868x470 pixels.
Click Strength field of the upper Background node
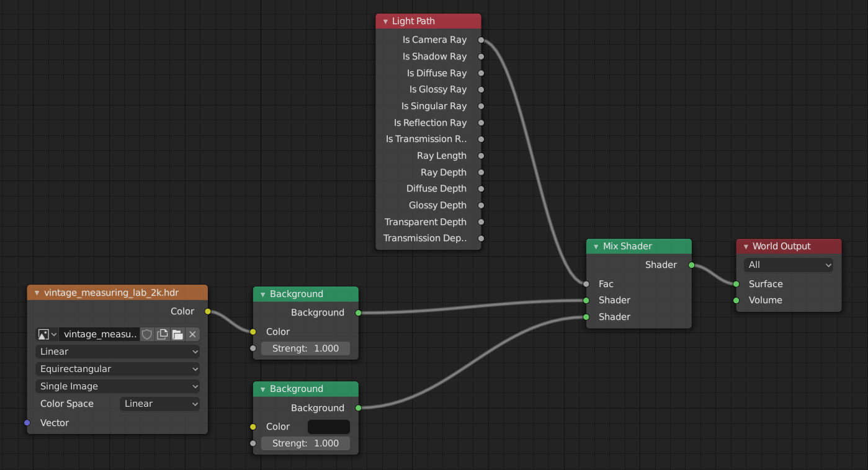(x=305, y=348)
